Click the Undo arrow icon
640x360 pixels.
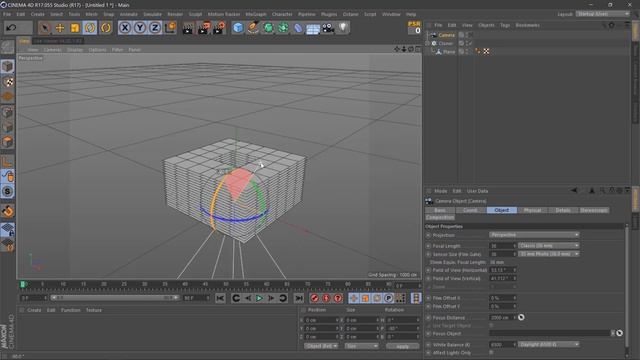point(11,28)
